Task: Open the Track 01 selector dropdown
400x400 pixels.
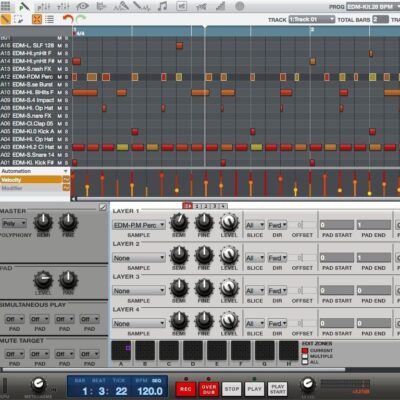Action: click(311, 20)
